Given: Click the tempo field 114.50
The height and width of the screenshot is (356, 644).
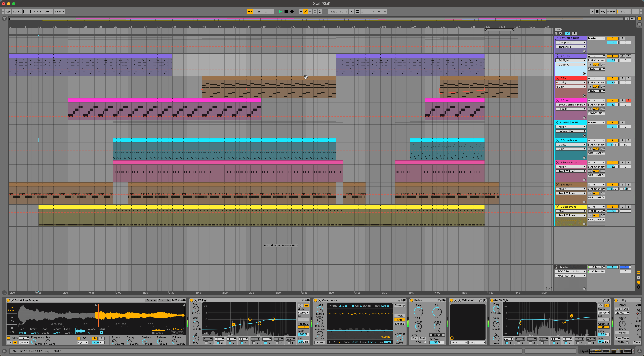Looking at the screenshot, I should click(x=17, y=11).
